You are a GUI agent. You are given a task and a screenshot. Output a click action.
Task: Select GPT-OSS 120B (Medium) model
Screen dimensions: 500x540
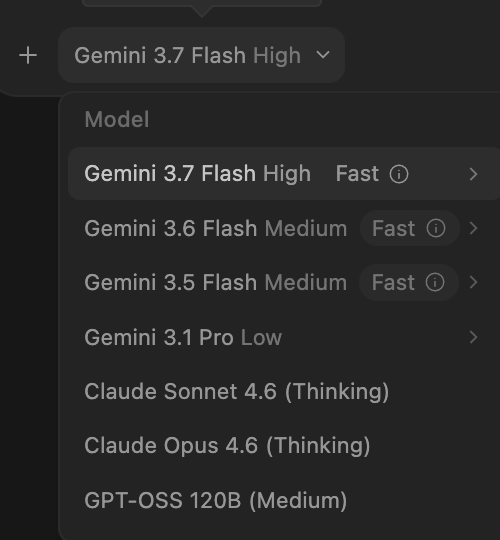[x=216, y=500]
